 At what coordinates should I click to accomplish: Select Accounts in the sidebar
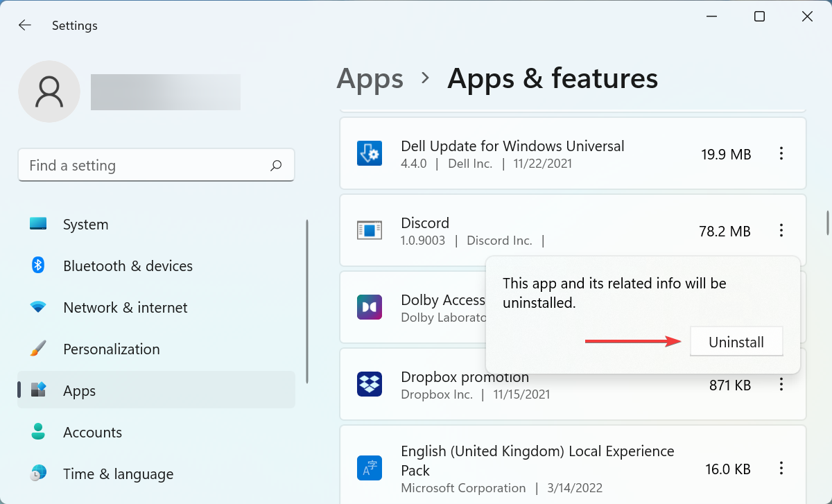[92, 432]
